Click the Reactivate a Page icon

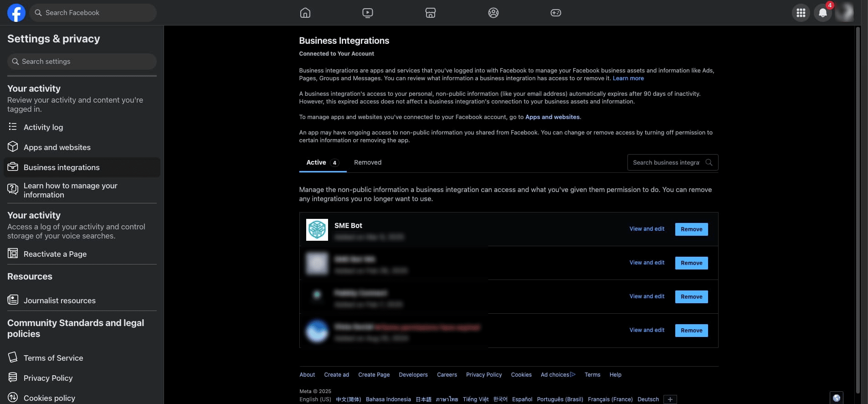(x=13, y=254)
